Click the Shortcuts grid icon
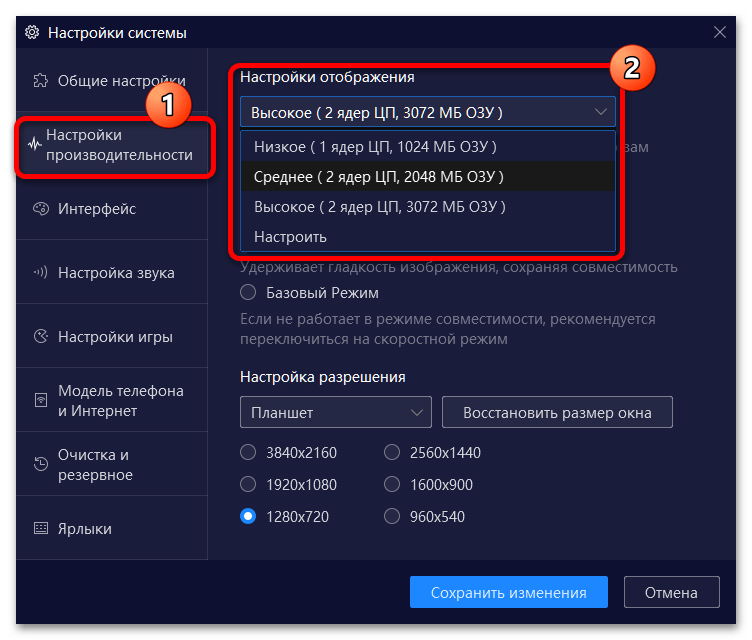 (x=41, y=529)
